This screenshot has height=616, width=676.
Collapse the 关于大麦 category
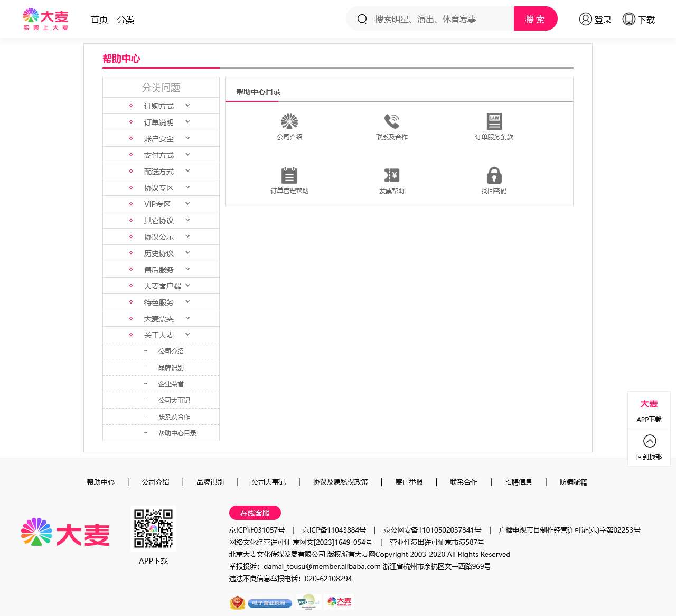(x=161, y=335)
